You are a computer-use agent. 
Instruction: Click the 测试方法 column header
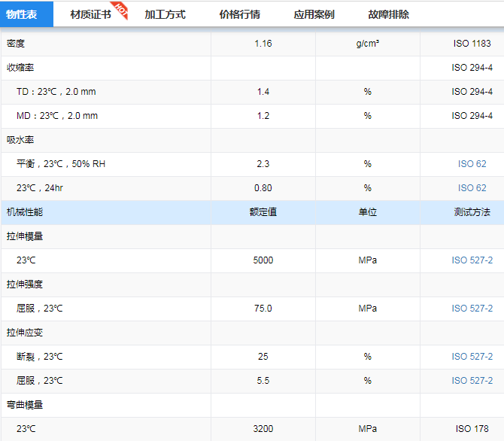(x=472, y=212)
